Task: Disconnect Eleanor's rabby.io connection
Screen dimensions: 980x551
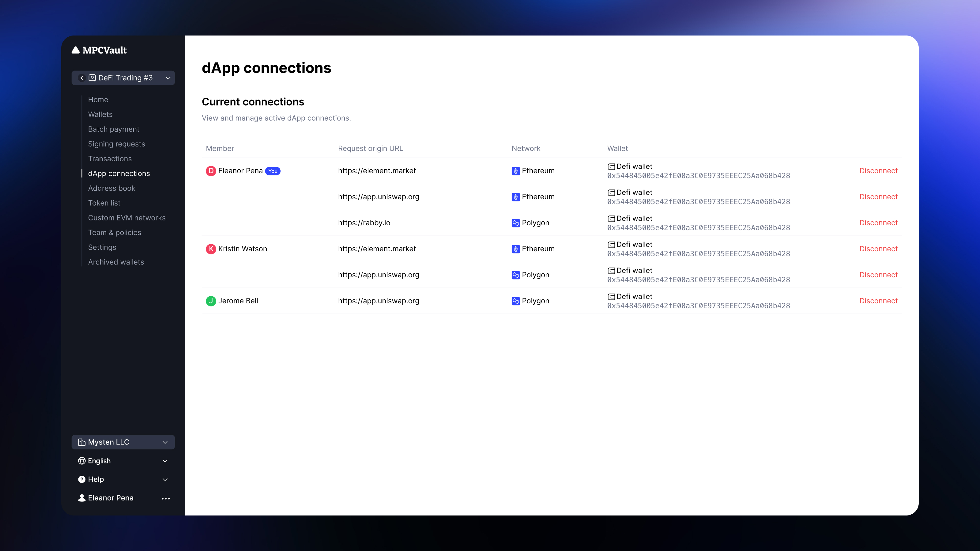Action: (x=878, y=223)
